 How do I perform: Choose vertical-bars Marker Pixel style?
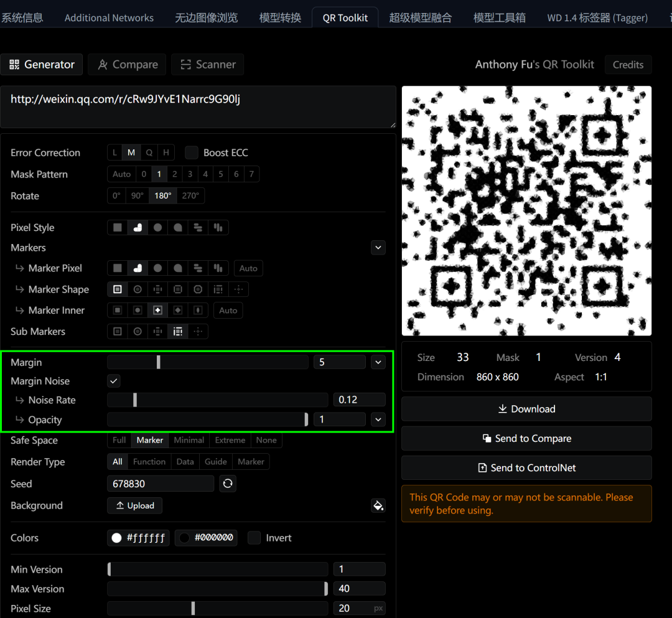coord(218,268)
